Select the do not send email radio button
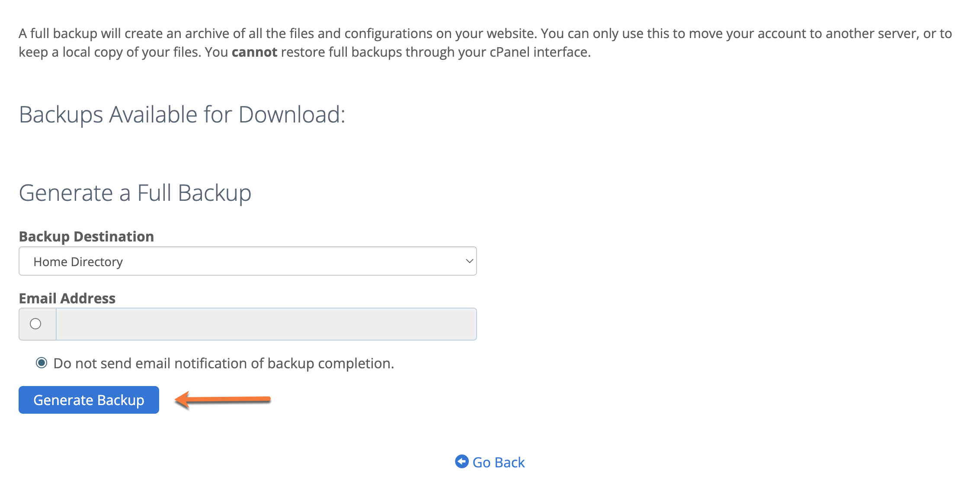The image size is (980, 502). click(42, 363)
